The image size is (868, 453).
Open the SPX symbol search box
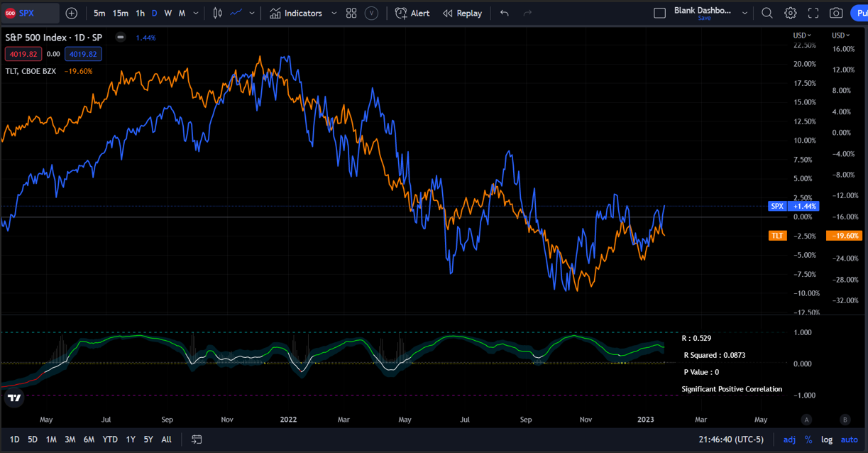[31, 13]
